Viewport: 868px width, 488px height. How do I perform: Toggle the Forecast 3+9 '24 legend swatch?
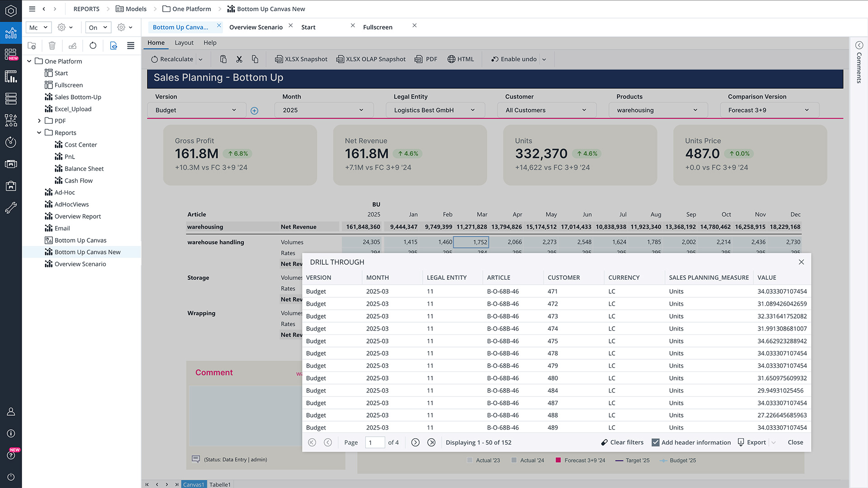[558, 460]
